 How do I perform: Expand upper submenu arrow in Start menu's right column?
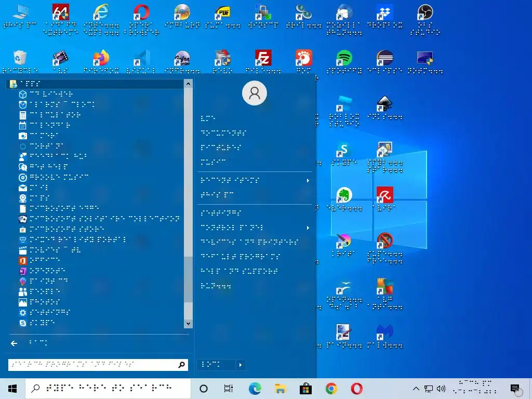point(308,180)
